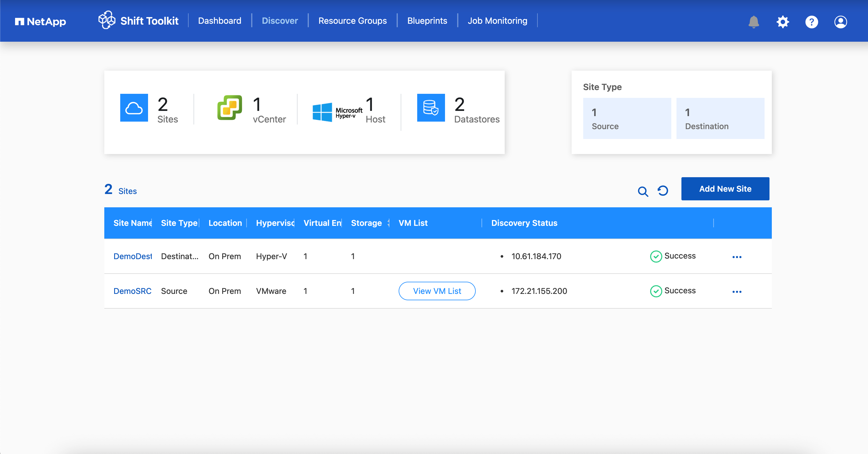Click the blue cloud Sites icon
868x454 pixels.
click(x=134, y=107)
